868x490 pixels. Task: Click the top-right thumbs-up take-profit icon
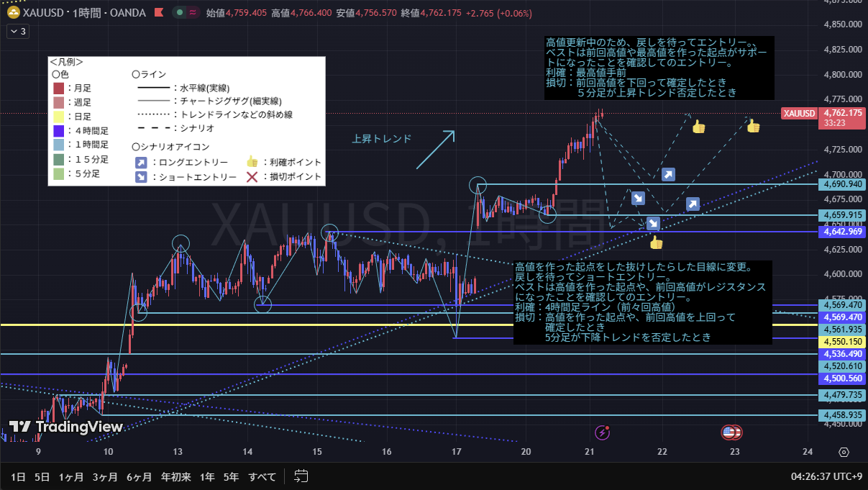[x=753, y=127]
